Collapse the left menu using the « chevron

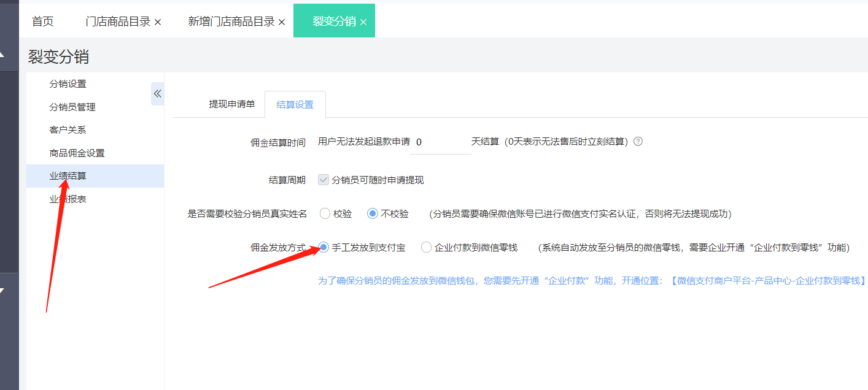(158, 93)
